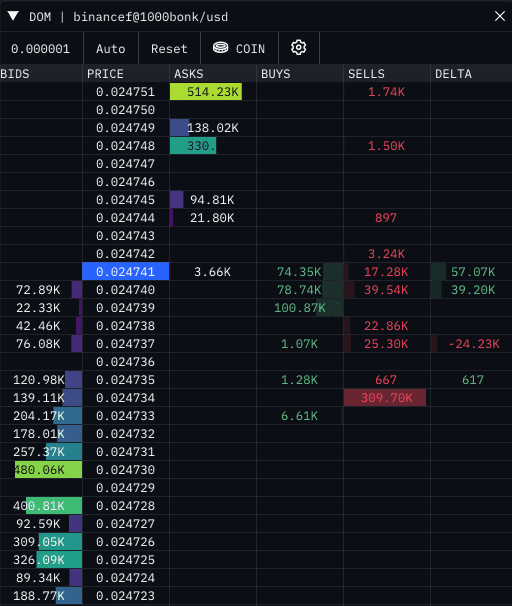This screenshot has width=512, height=606.
Task: Click bid size 480.06K
Action: pos(40,470)
